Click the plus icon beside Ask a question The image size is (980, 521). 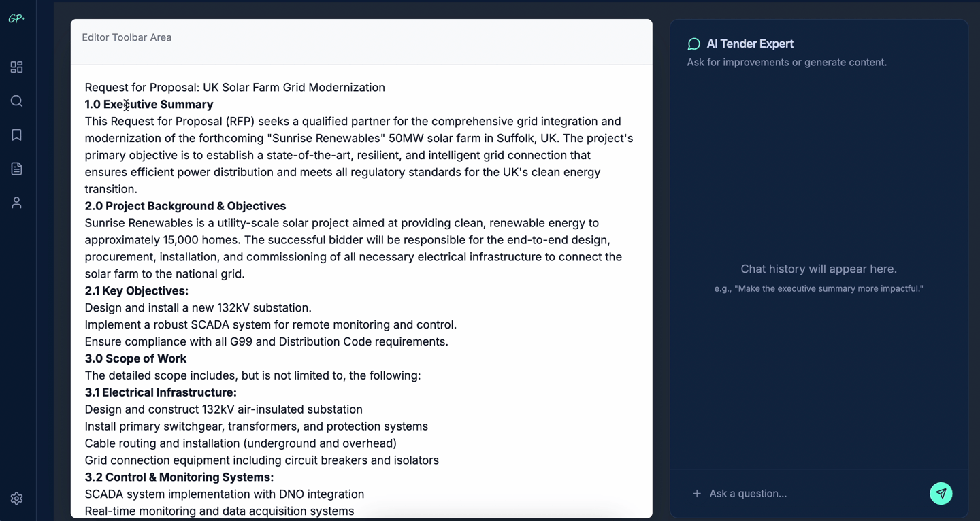(696, 494)
